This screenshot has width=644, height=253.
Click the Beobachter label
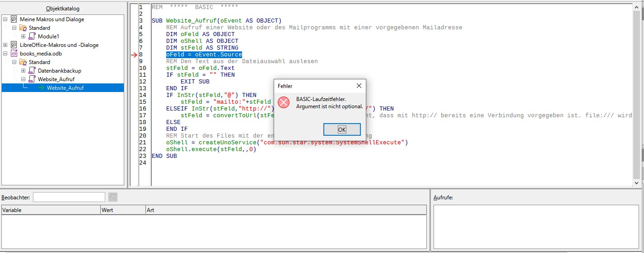(x=16, y=198)
